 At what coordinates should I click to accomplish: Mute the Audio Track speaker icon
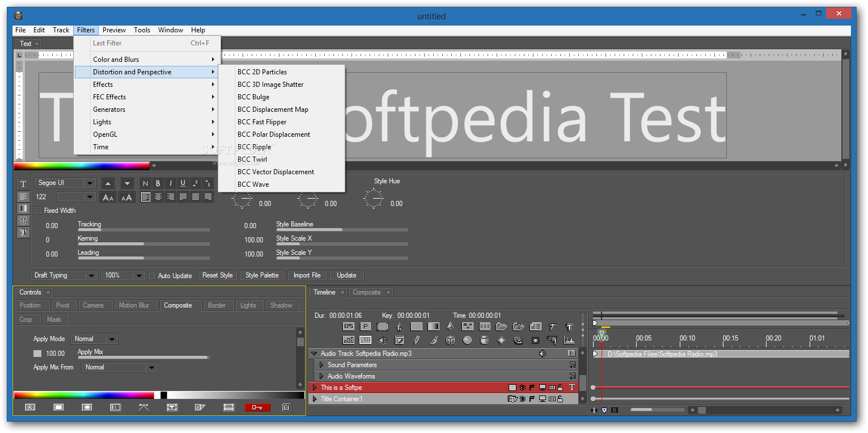pos(543,354)
